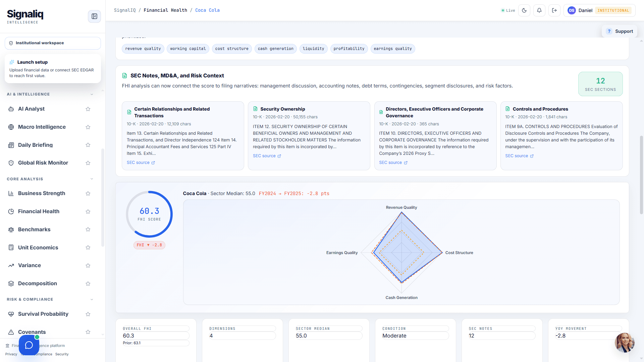Collapse the sidebar panel icon
Viewport: 644px width, 362px height.
[94, 16]
